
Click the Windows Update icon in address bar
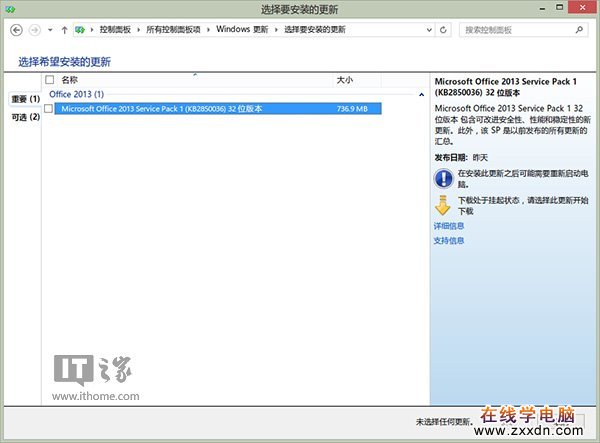(x=80, y=30)
